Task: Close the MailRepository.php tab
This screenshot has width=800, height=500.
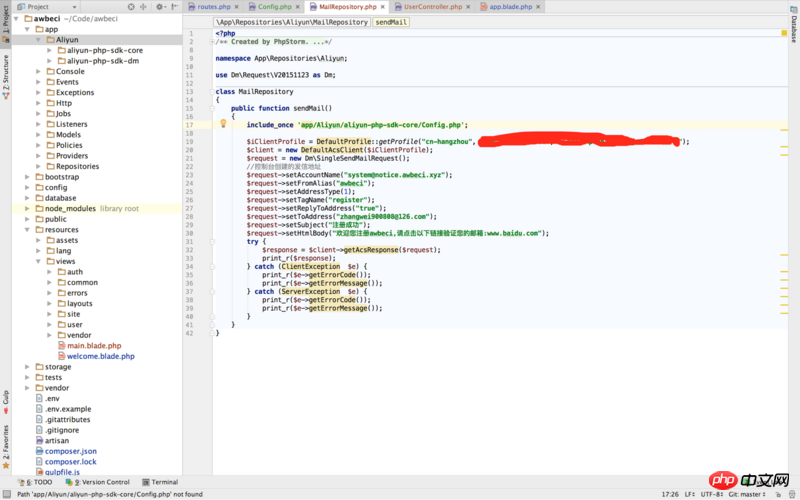Action: pyautogui.click(x=384, y=7)
